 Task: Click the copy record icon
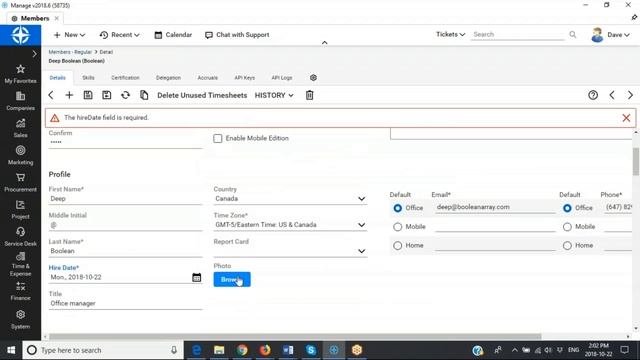[x=144, y=95]
